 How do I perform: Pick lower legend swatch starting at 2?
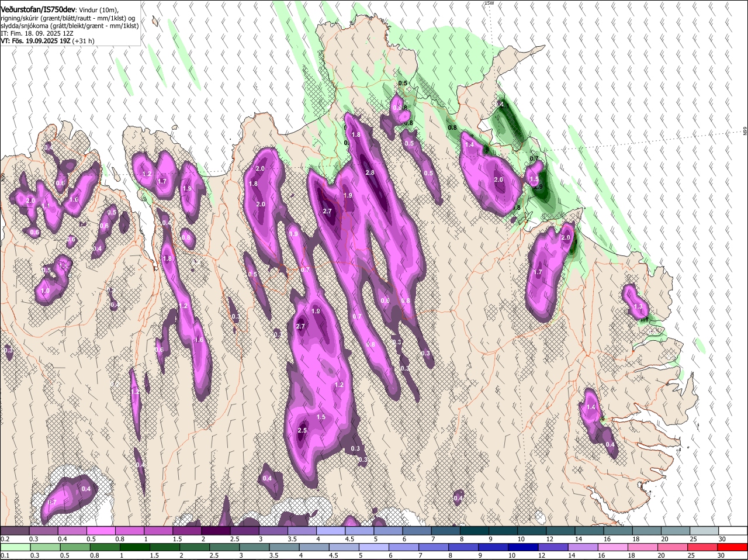pyautogui.click(x=195, y=547)
